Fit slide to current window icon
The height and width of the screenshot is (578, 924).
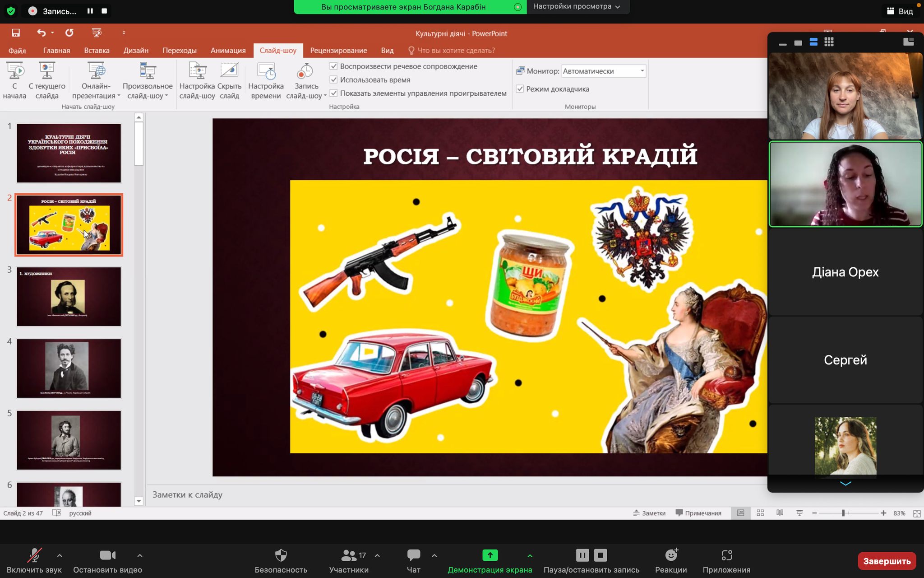pyautogui.click(x=917, y=513)
